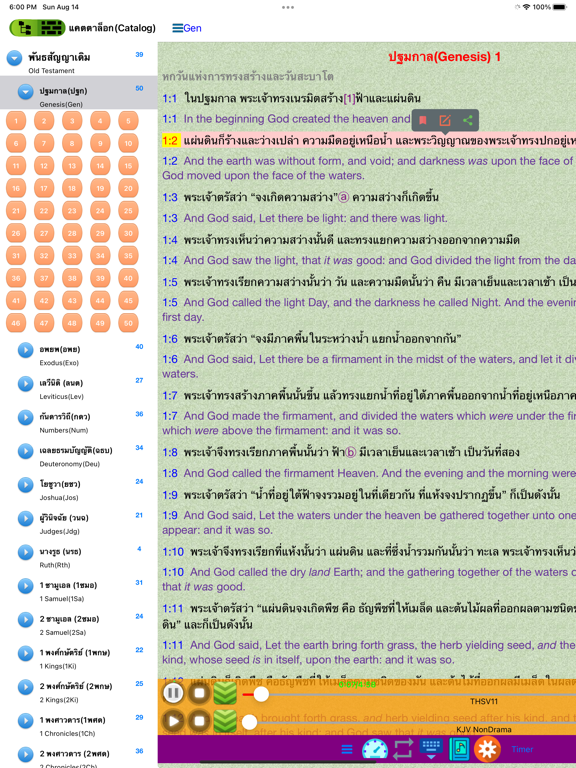Tap the three dots multitasking control
Screen dimensions: 576x768
click(288, 7)
